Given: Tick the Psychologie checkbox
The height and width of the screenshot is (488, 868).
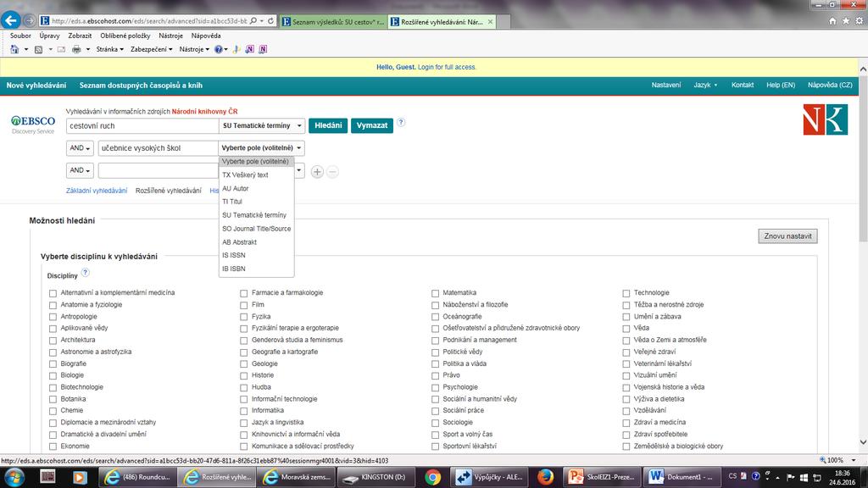Looking at the screenshot, I should (x=435, y=387).
